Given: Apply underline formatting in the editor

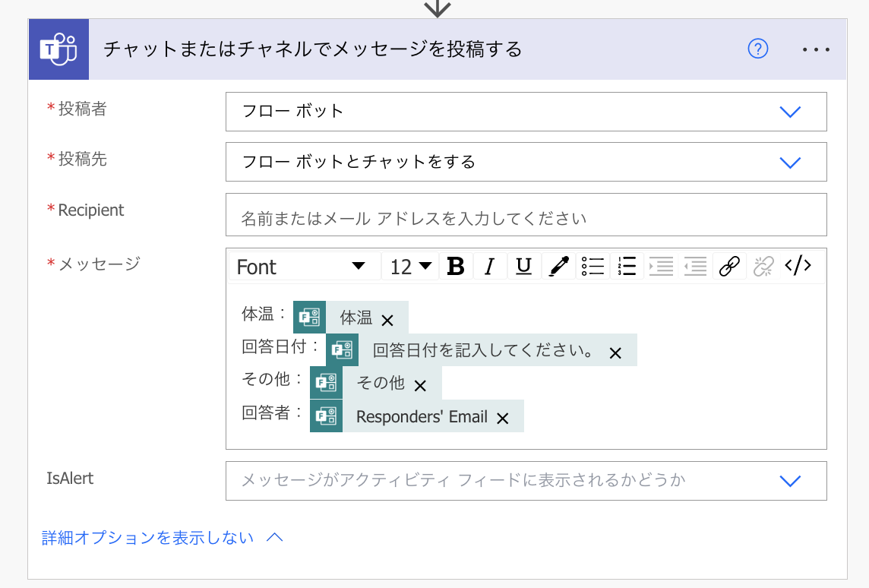Looking at the screenshot, I should pyautogui.click(x=524, y=266).
